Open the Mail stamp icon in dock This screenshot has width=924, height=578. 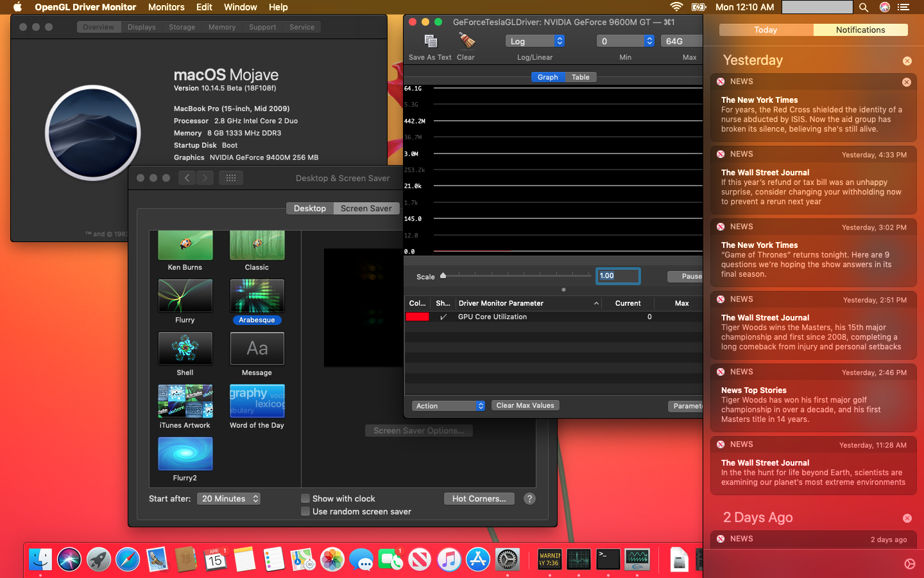pos(157,559)
